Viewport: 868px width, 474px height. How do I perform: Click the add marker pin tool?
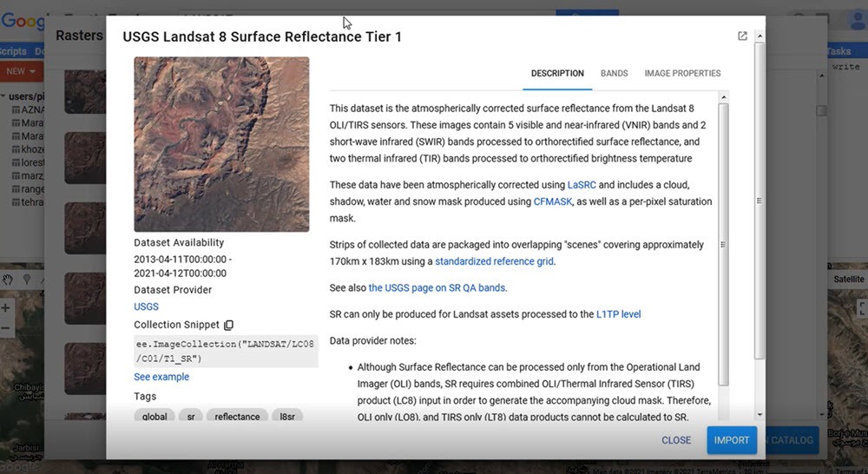coord(27,280)
